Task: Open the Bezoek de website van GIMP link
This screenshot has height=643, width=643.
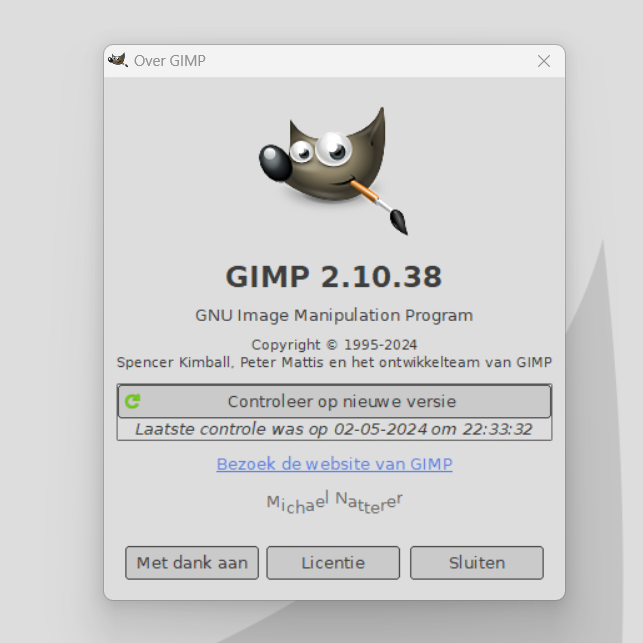Action: coord(334,464)
